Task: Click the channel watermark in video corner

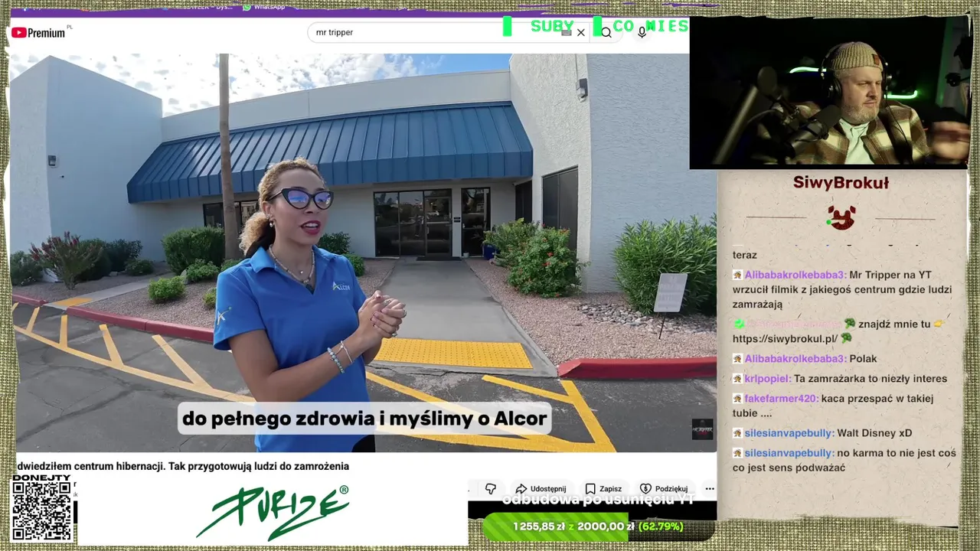Action: [x=702, y=429]
